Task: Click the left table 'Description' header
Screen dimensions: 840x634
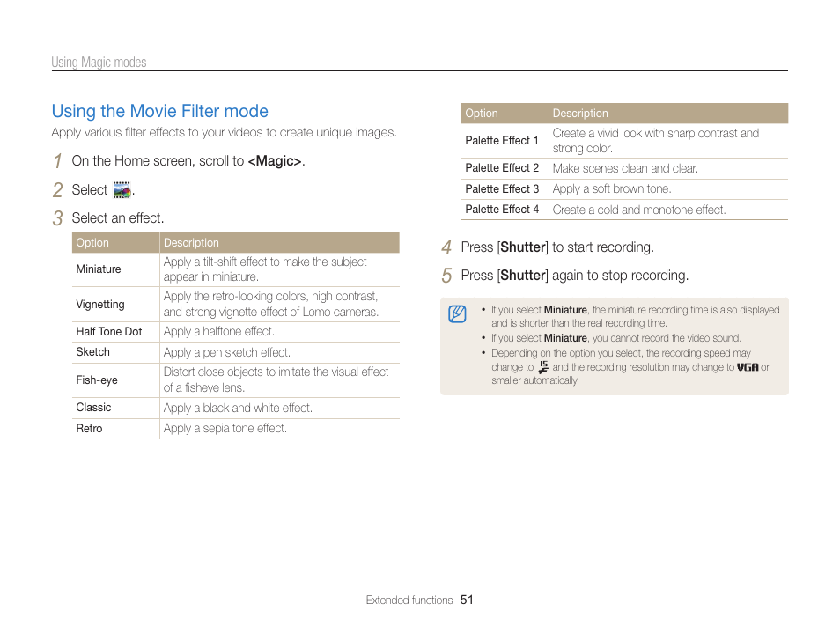Action: 280,243
